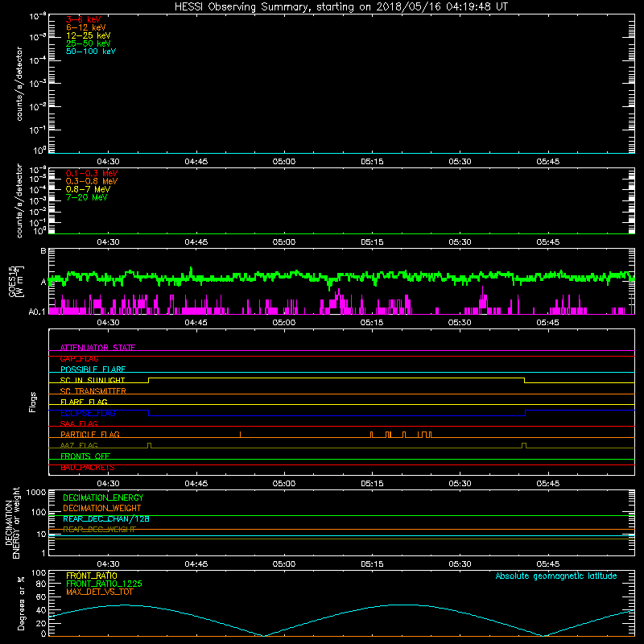Select the GAP_FLAG label
The image size is (644, 644).
coord(80,358)
